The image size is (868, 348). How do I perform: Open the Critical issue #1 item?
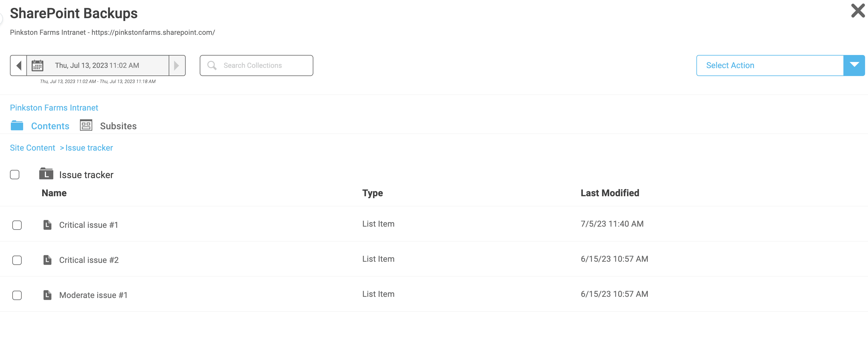click(x=89, y=225)
